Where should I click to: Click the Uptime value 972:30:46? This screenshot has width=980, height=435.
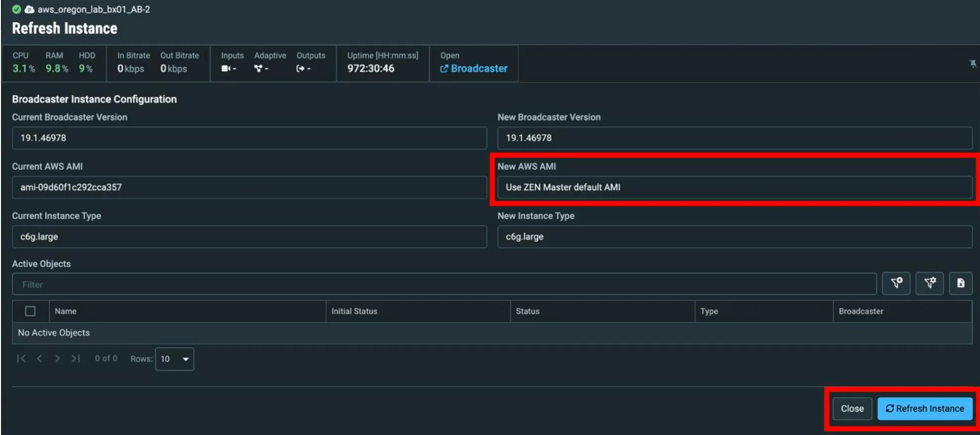point(371,69)
